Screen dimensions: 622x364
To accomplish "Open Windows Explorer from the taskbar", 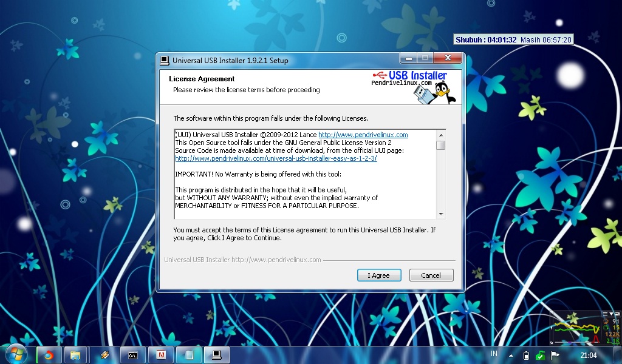I will (75, 355).
